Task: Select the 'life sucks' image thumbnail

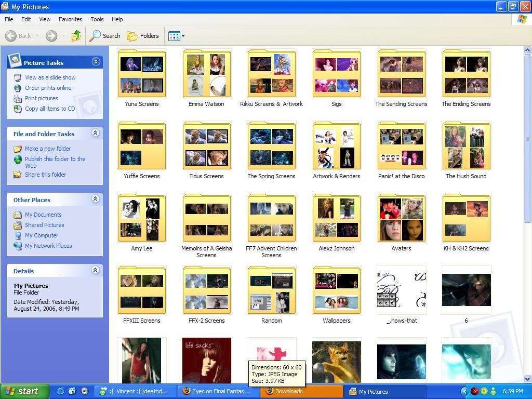Action: [x=207, y=361]
